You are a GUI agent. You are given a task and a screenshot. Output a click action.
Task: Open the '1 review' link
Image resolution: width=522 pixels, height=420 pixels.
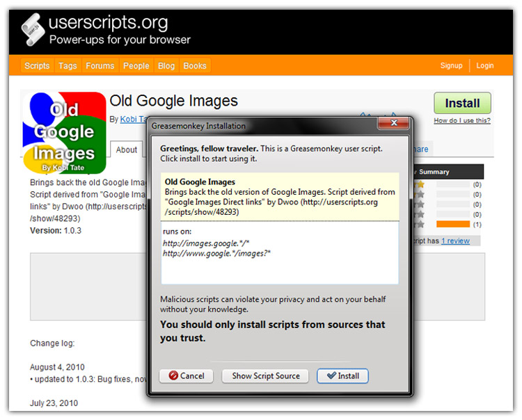point(455,241)
